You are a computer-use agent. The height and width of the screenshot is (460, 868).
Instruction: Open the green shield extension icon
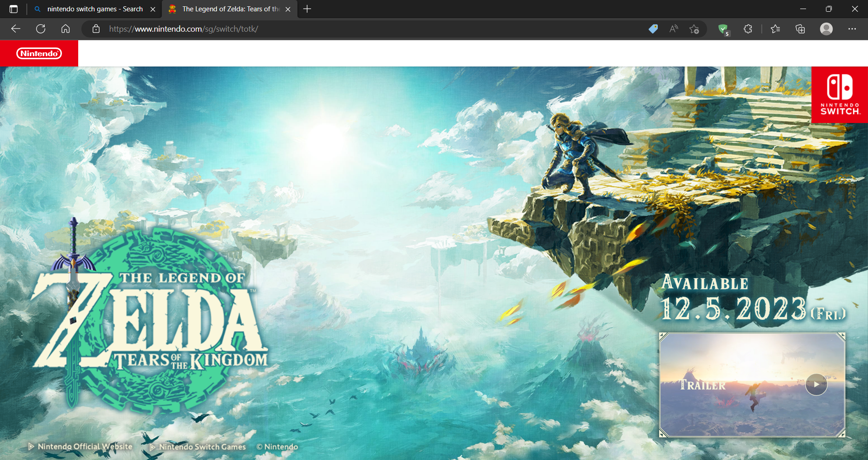point(723,29)
